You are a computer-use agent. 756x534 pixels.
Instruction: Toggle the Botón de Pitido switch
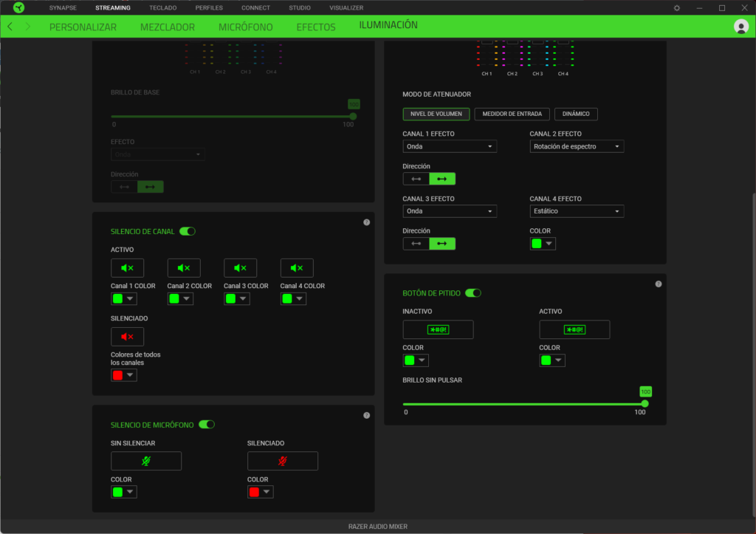[472, 293]
